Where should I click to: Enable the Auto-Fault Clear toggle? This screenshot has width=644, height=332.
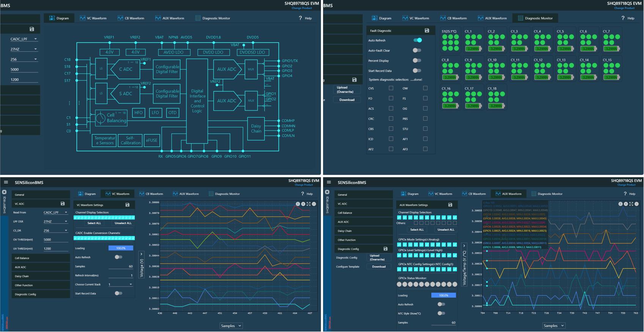tap(417, 51)
